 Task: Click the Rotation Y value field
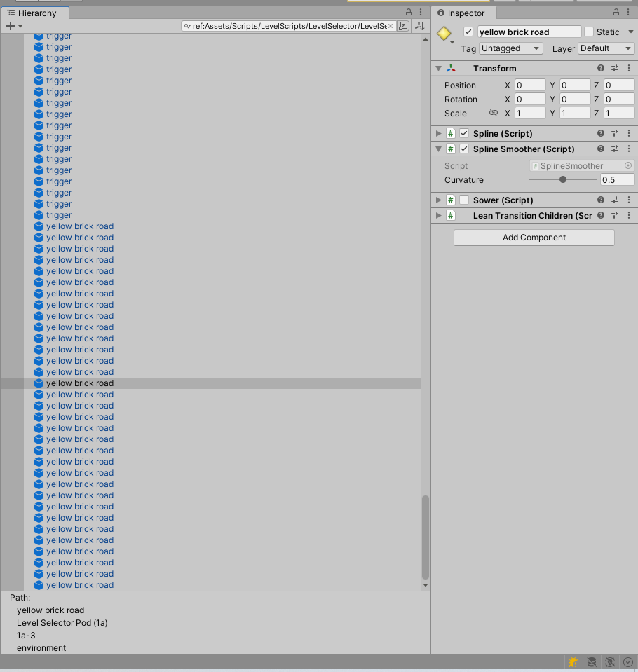point(575,99)
